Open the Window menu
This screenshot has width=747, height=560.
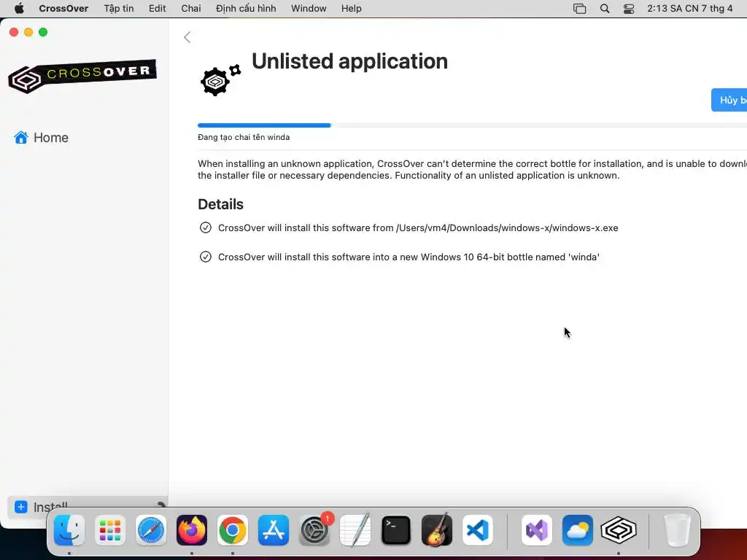[309, 9]
